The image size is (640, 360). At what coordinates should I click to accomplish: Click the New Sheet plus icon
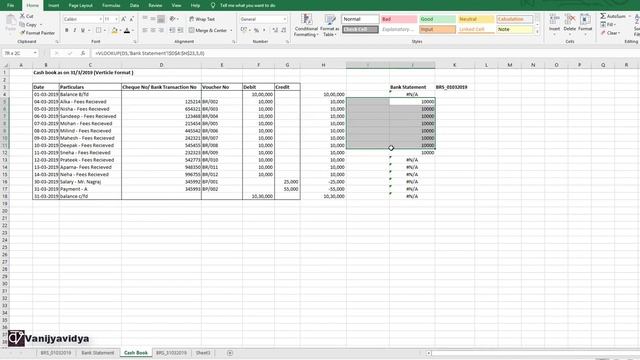pos(230,353)
